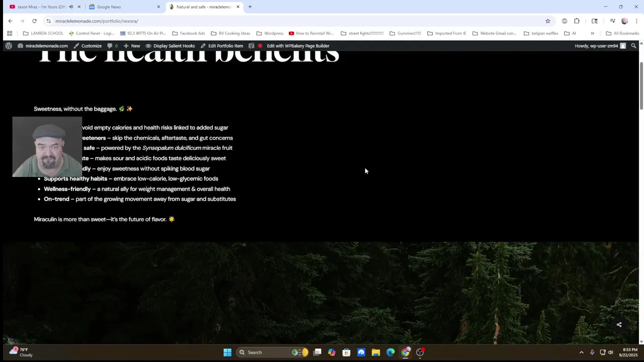
Task: Expand the hidden bookmarks overflow chevron
Action: (592, 33)
